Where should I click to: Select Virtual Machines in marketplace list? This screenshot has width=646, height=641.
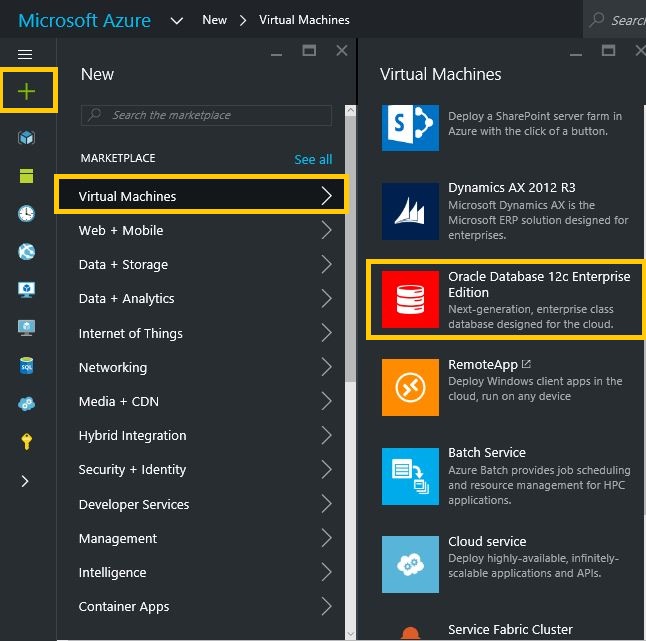(202, 196)
